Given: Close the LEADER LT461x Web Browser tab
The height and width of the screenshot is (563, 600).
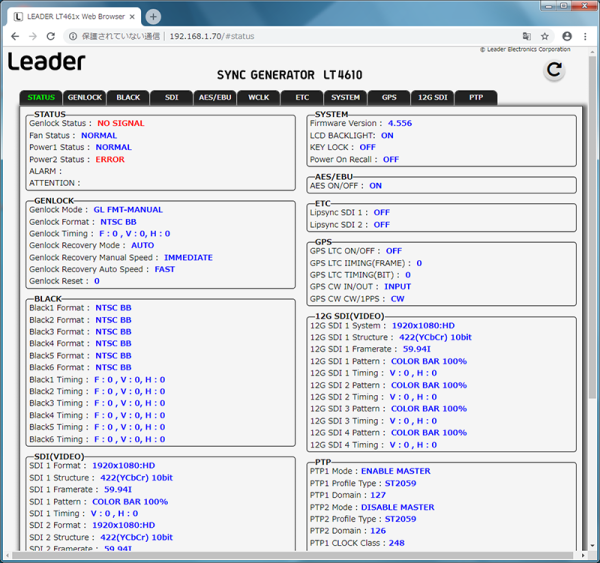Looking at the screenshot, I should 132,17.
